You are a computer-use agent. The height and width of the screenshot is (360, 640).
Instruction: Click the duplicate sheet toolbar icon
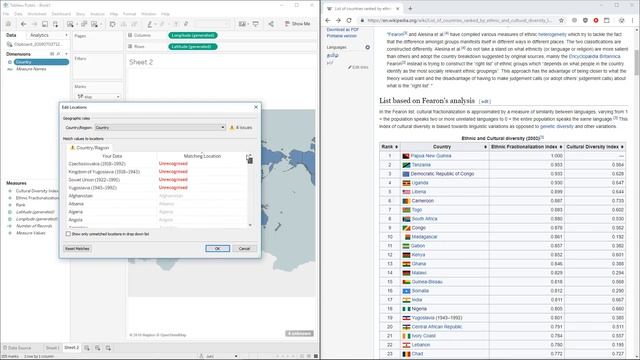[x=84, y=24]
